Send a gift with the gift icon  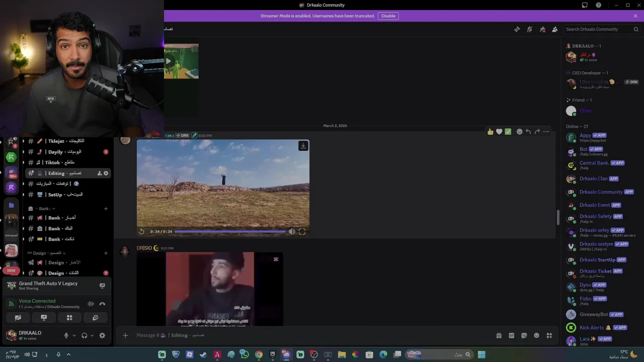click(499, 335)
